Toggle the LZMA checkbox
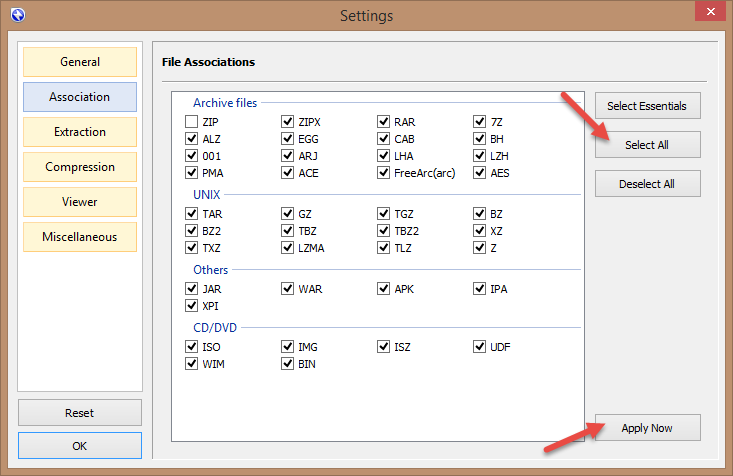 coord(288,248)
